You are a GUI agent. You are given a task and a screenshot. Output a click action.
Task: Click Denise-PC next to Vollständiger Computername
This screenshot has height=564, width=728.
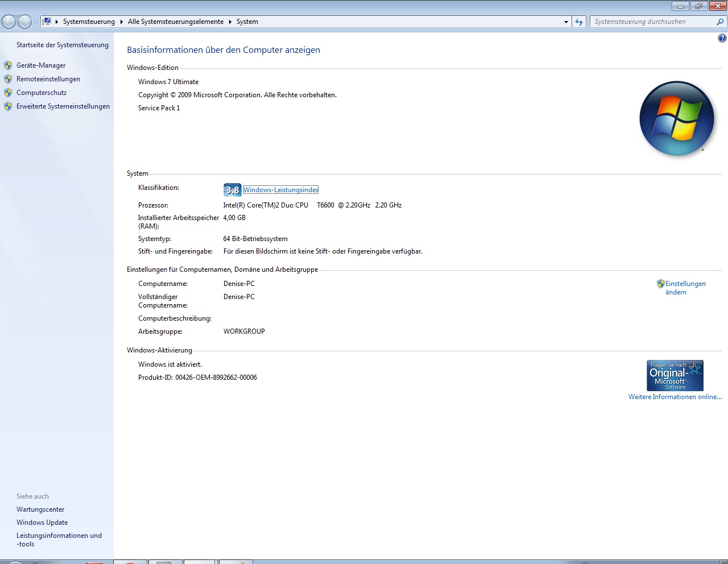[239, 297]
